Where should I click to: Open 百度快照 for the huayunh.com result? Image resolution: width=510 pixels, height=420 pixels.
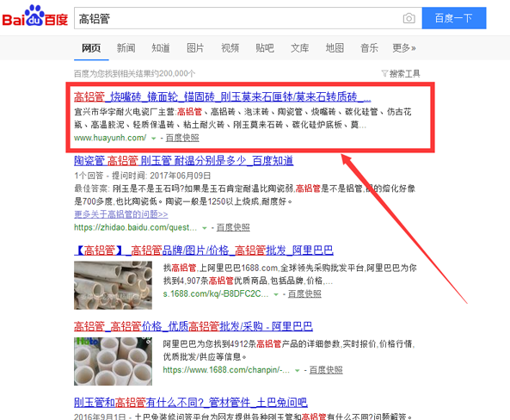tap(182, 138)
